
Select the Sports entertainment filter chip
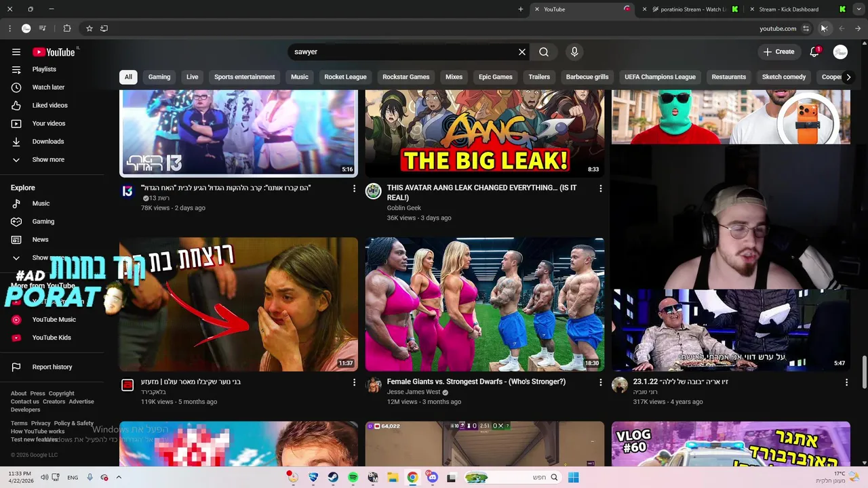(x=245, y=77)
